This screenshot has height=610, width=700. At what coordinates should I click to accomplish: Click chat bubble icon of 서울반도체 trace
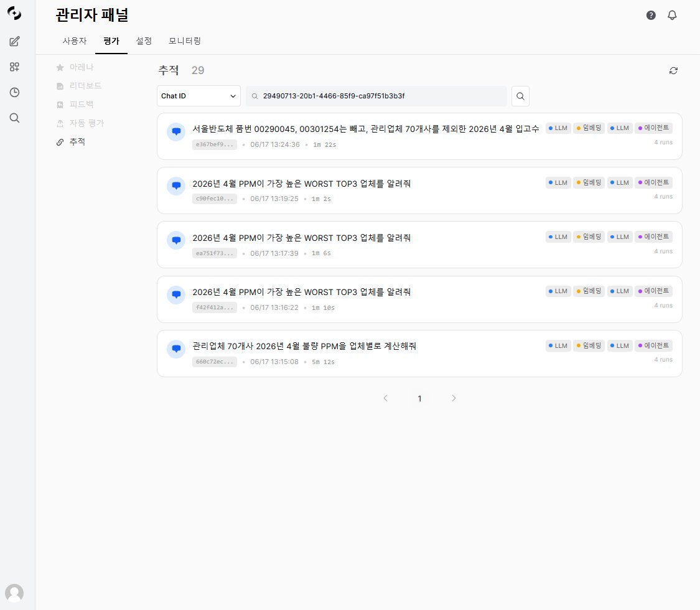(x=176, y=132)
